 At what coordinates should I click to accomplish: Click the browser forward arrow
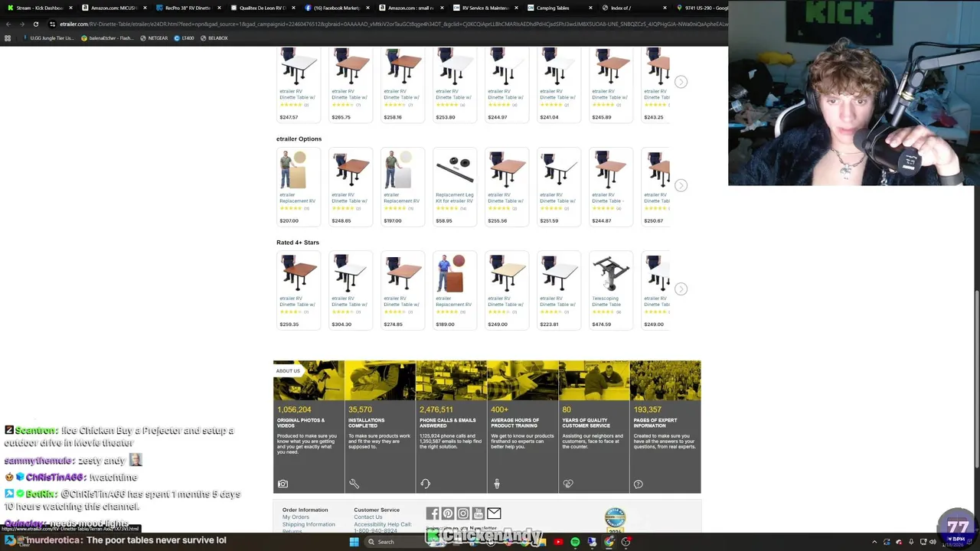click(x=22, y=24)
